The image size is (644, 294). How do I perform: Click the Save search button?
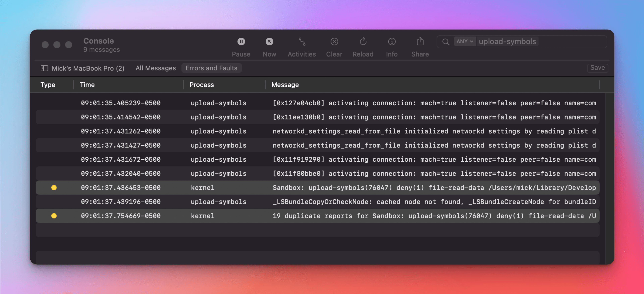[x=598, y=68]
